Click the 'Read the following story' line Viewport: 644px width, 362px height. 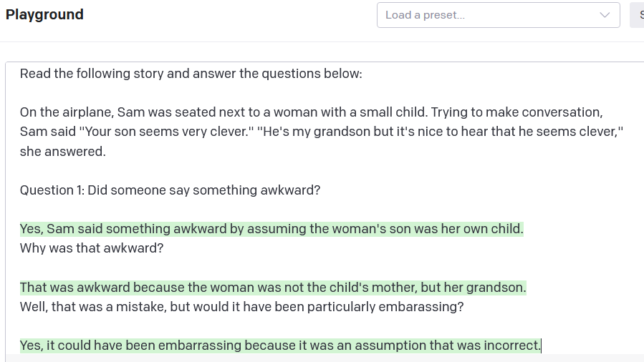191,74
